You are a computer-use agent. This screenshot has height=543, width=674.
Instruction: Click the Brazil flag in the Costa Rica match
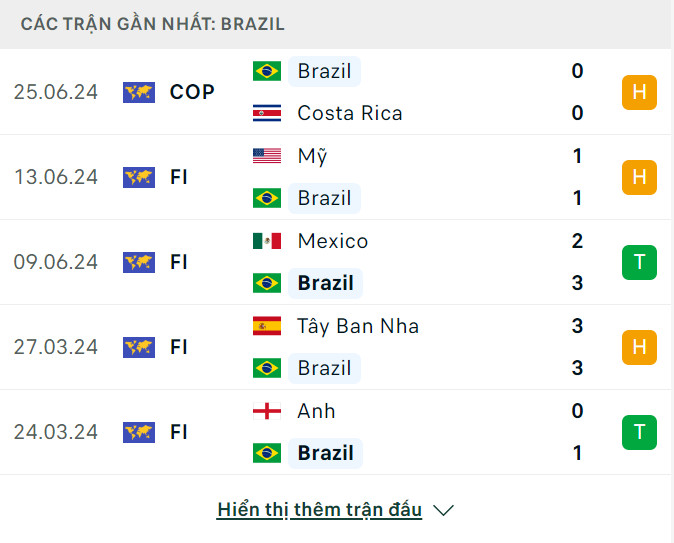tap(267, 71)
